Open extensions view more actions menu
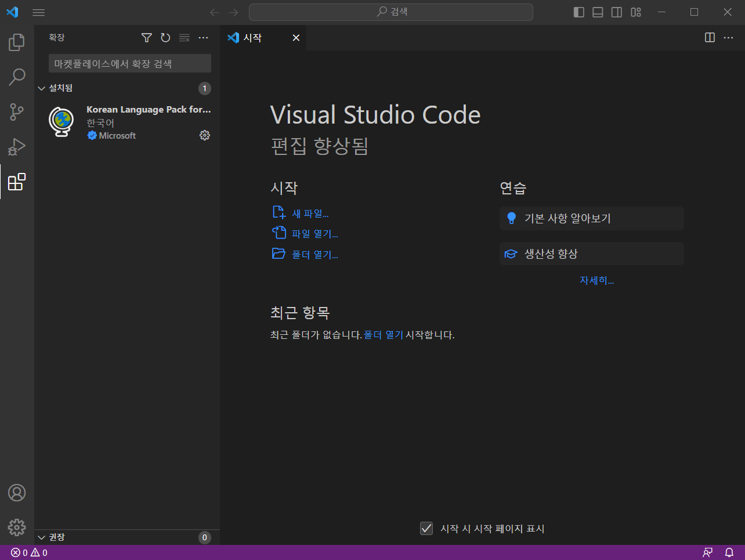This screenshot has height=560, width=745. coord(203,38)
